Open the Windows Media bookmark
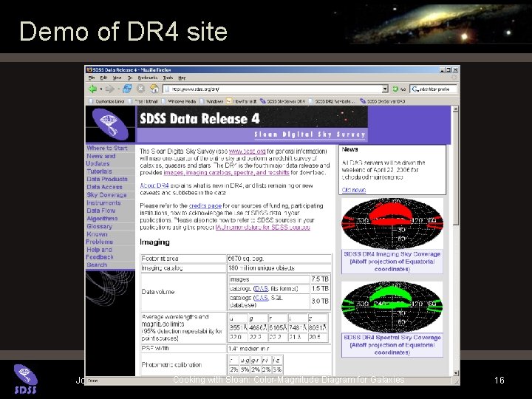Screen dimensions: 532x399 (179, 101)
